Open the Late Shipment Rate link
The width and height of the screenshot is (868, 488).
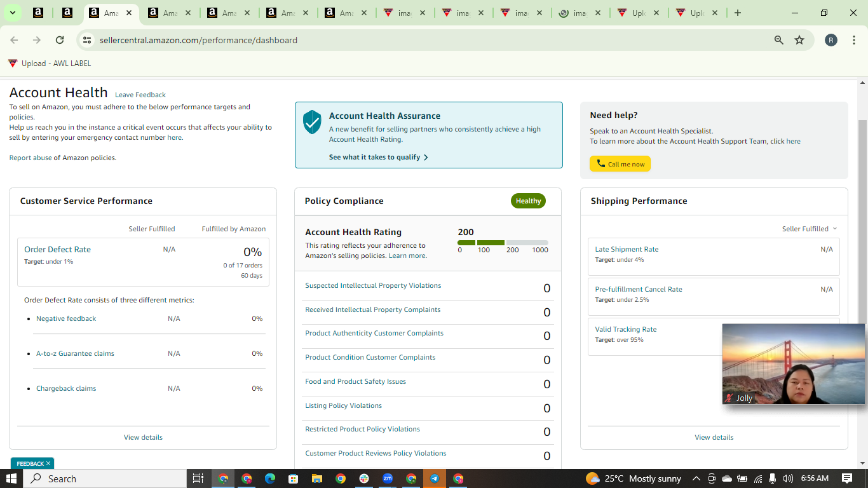click(x=627, y=249)
